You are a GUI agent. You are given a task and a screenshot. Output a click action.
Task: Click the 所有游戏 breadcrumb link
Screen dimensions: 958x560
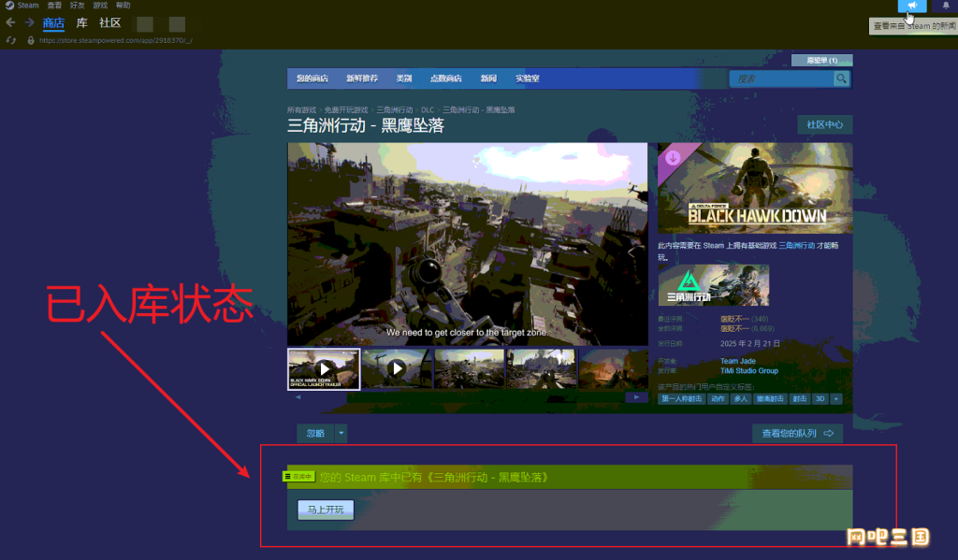302,110
